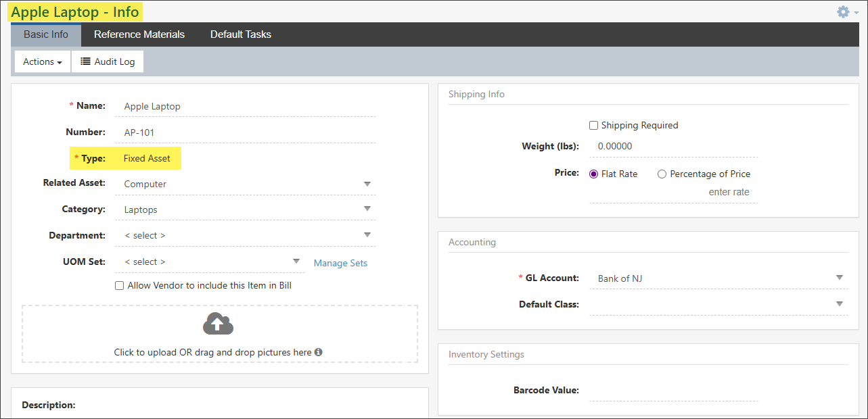This screenshot has width=868, height=419.
Task: Open the UOM Set dropdown
Action: 296,262
